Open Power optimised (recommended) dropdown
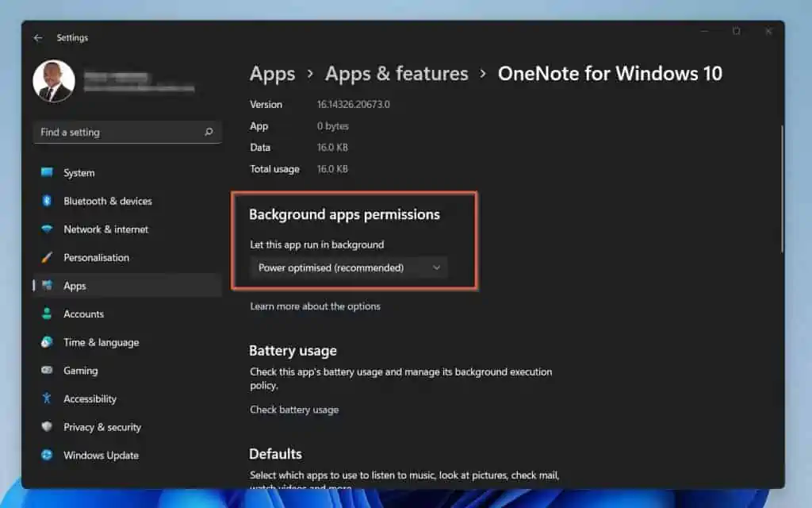The width and height of the screenshot is (812, 508). (x=349, y=267)
